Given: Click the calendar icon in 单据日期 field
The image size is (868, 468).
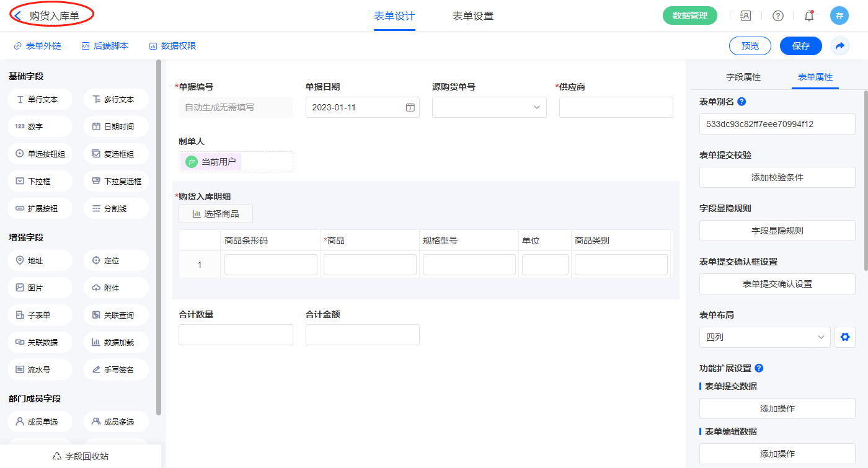Looking at the screenshot, I should [x=410, y=107].
